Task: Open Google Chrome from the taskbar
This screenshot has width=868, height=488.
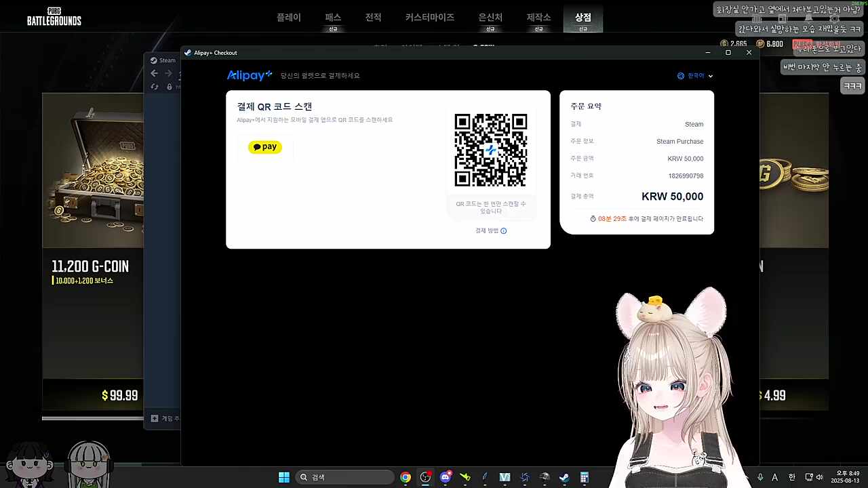Action: [406, 477]
